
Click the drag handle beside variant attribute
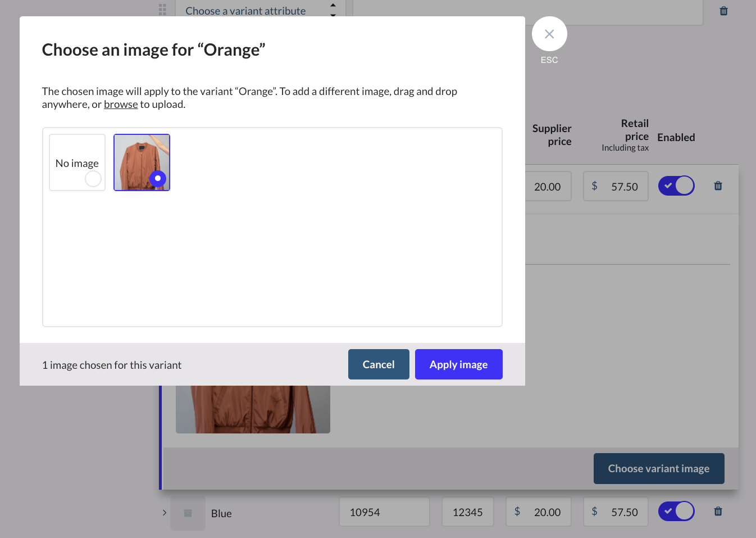(162, 10)
